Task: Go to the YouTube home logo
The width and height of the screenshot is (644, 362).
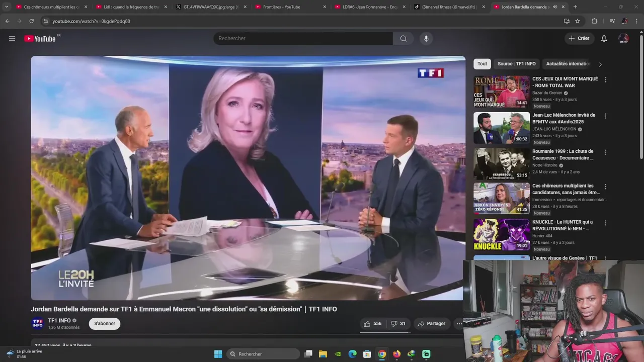Action: click(40, 39)
